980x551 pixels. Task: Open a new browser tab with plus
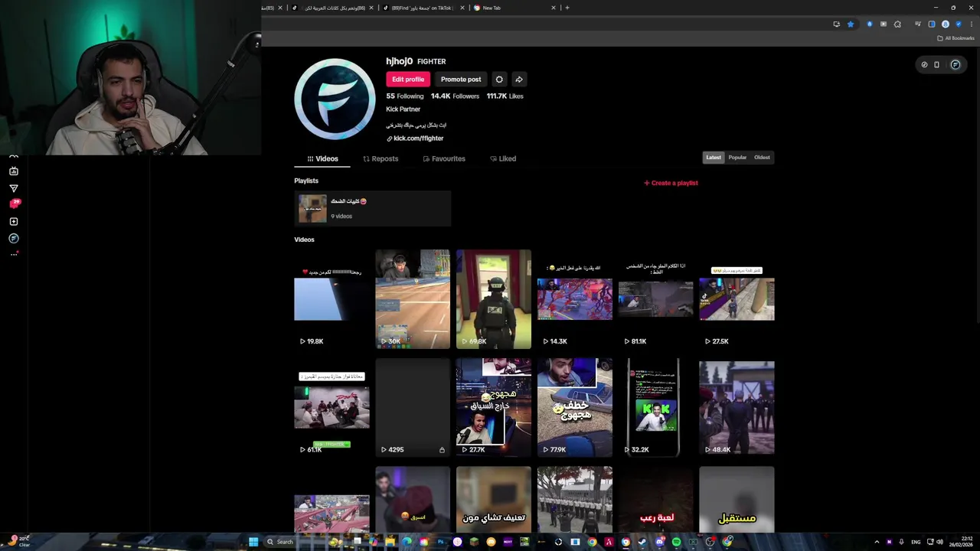tap(567, 8)
